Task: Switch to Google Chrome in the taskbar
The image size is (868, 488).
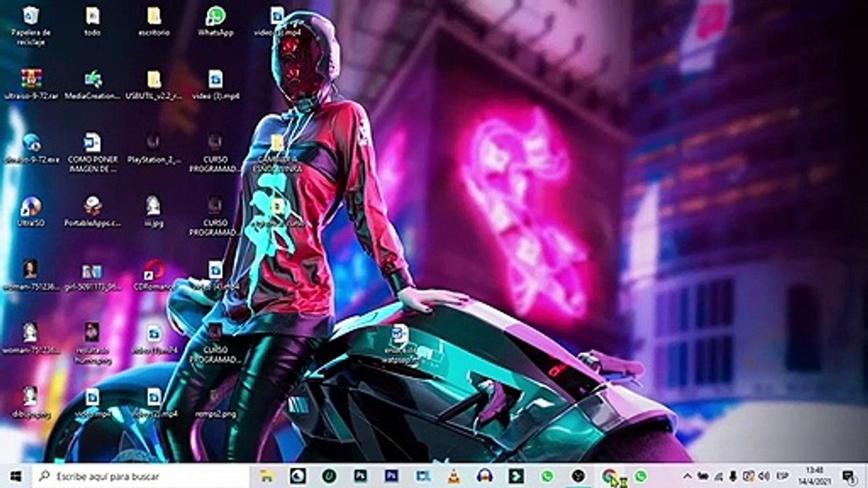Action: tap(609, 476)
